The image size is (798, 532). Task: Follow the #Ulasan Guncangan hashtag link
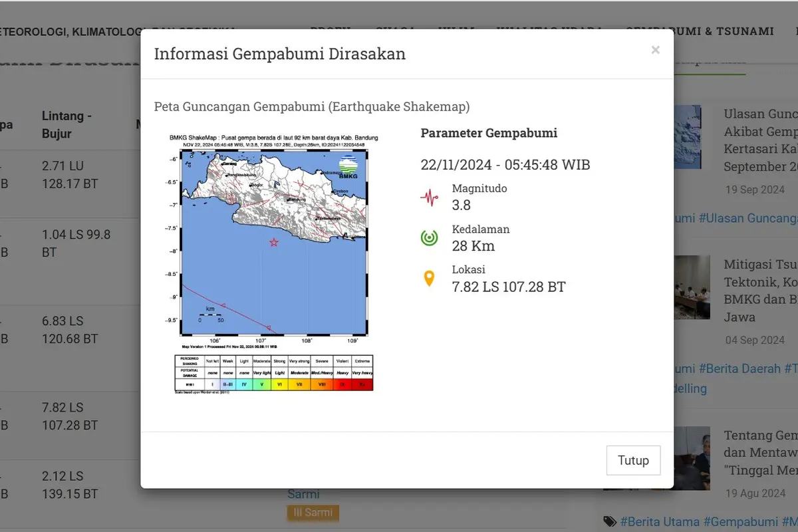pyautogui.click(x=748, y=218)
